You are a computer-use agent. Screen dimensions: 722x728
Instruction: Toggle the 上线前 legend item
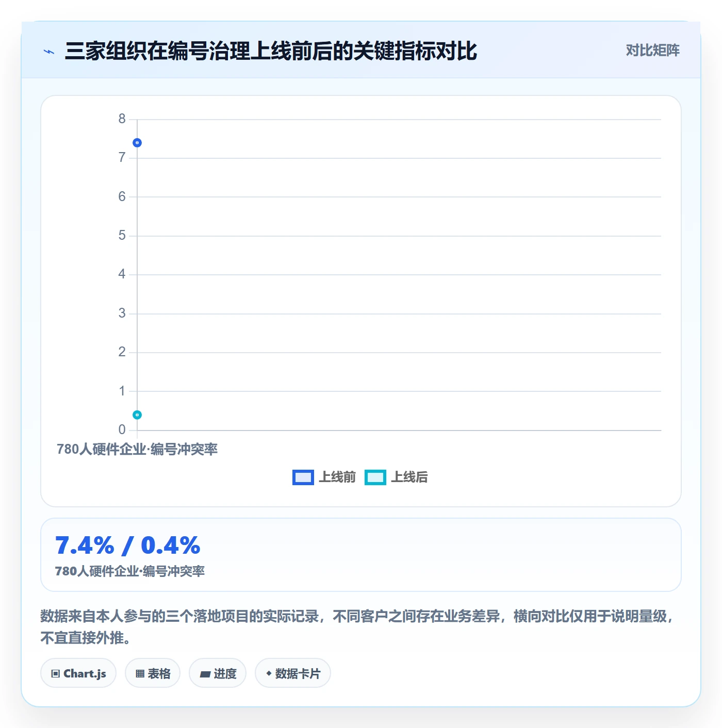tap(324, 477)
